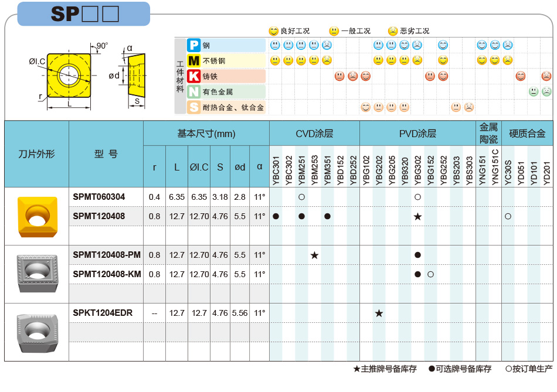Click the 0.4 radius value for SPMT060304
The image size is (557, 392).
(154, 197)
